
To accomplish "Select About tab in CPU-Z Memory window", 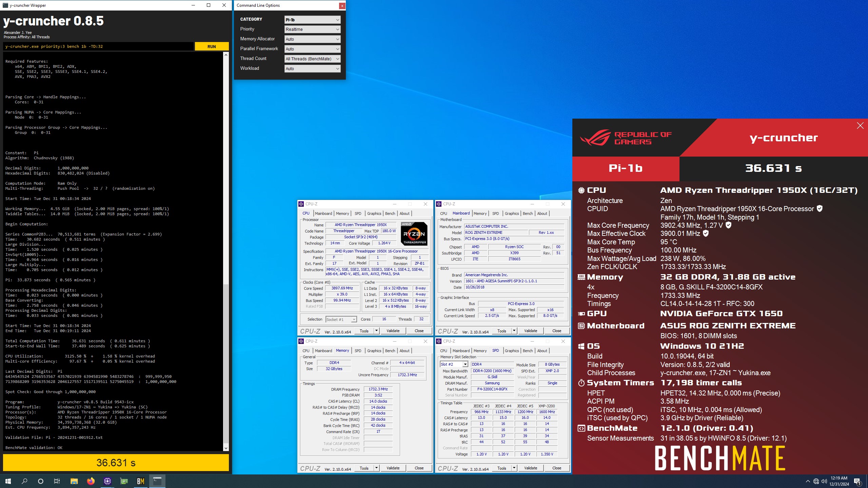I will point(405,351).
